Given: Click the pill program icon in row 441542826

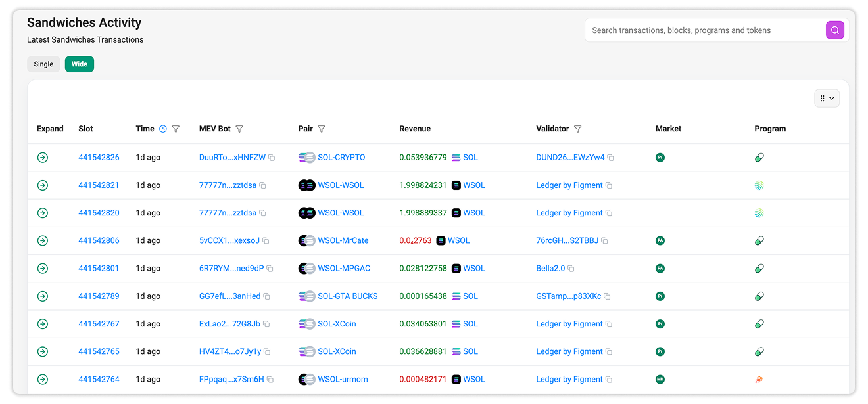Looking at the screenshot, I should 759,158.
